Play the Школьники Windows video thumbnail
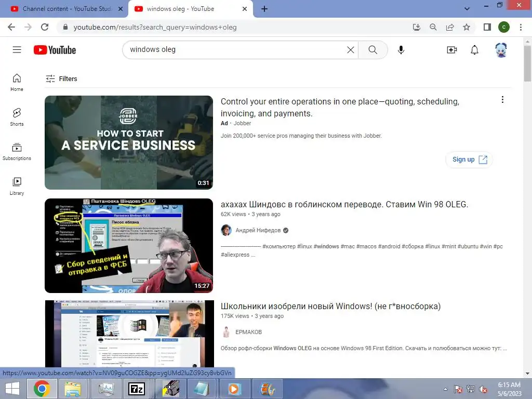The width and height of the screenshot is (532, 399). pos(129,334)
